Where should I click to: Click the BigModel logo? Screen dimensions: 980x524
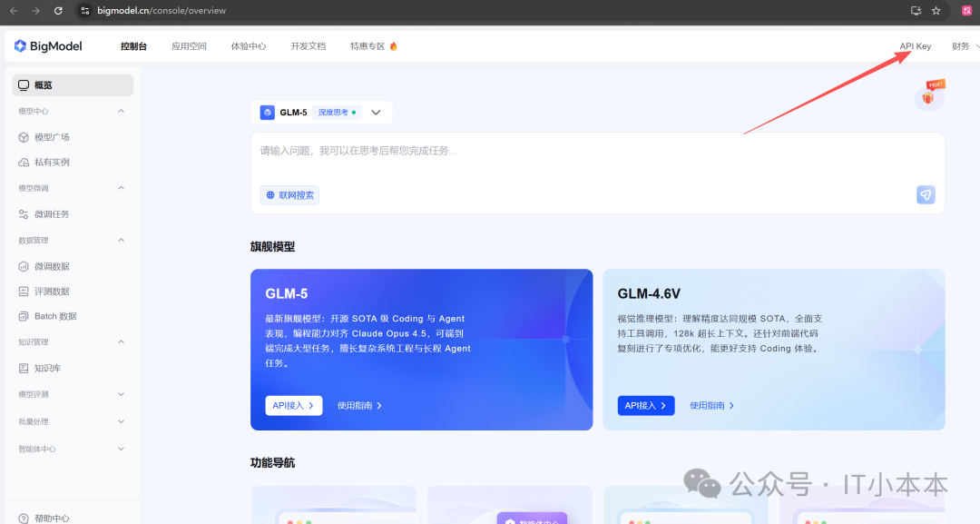[x=48, y=46]
